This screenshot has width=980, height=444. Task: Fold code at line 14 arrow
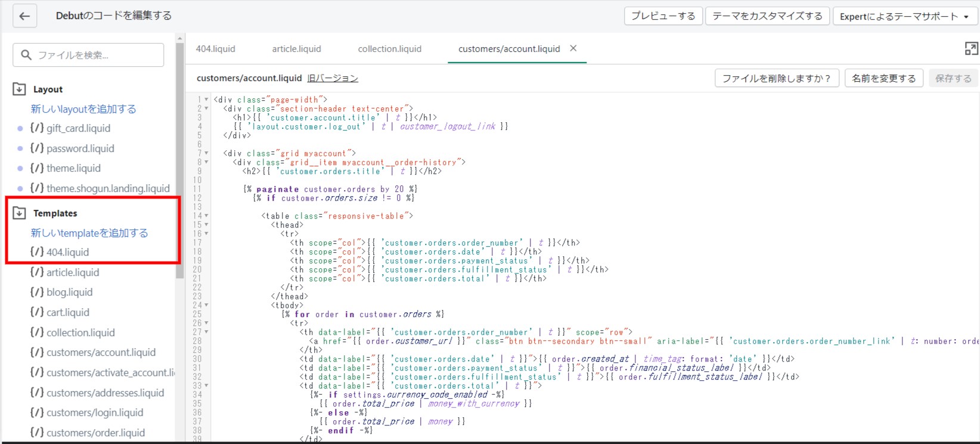tap(207, 216)
